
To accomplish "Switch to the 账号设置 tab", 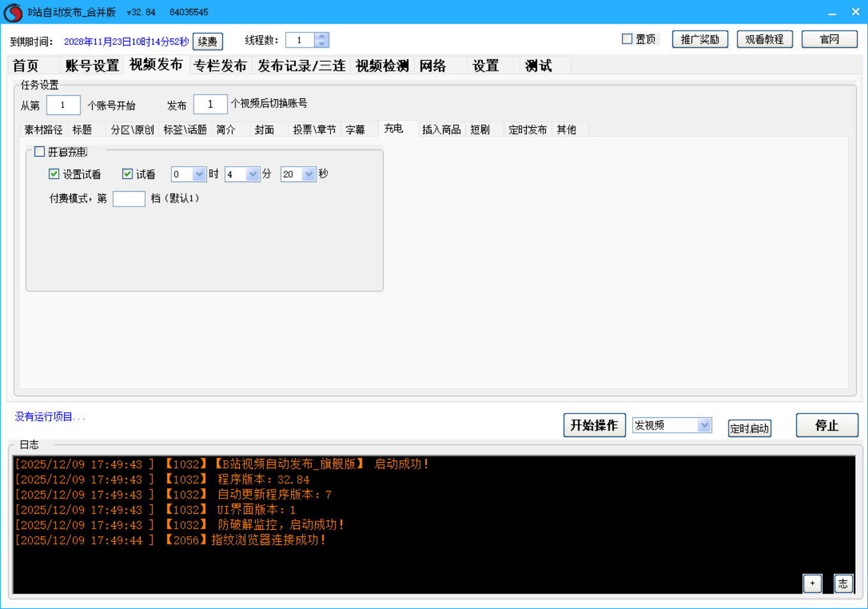I will (92, 66).
